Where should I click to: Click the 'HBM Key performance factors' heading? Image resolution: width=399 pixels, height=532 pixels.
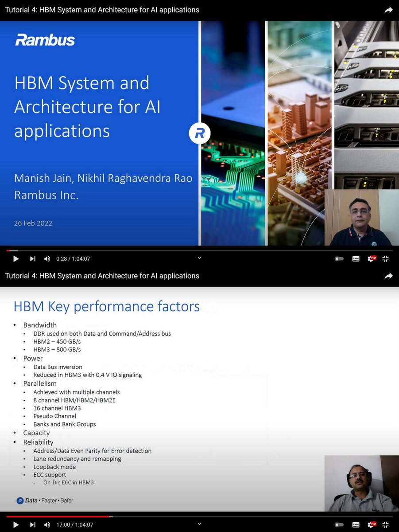coord(107,306)
